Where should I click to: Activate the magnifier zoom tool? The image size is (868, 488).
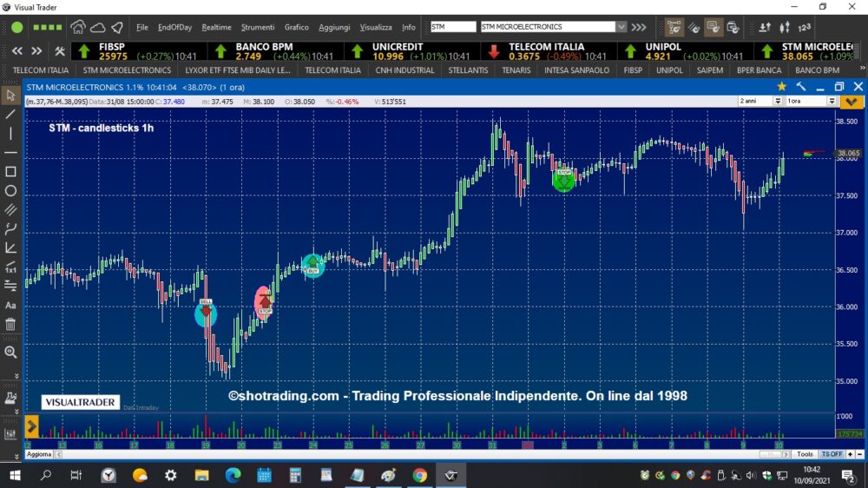click(x=10, y=353)
